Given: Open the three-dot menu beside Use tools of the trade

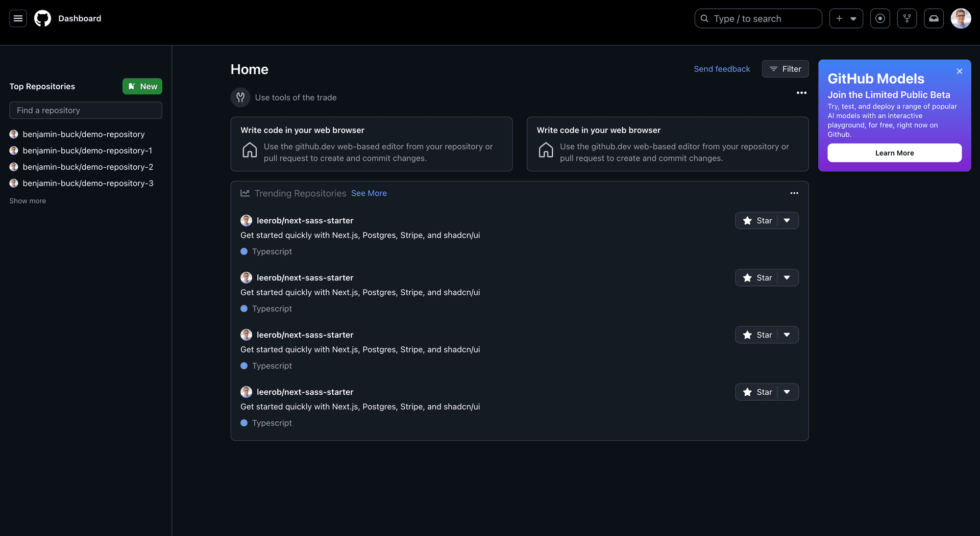Looking at the screenshot, I should click(801, 93).
